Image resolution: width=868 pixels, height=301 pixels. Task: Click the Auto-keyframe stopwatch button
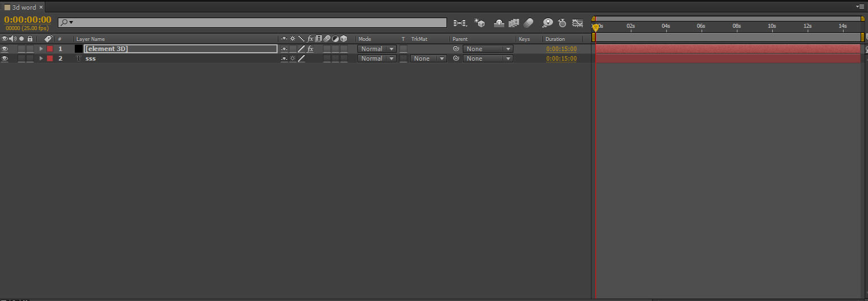[x=562, y=23]
